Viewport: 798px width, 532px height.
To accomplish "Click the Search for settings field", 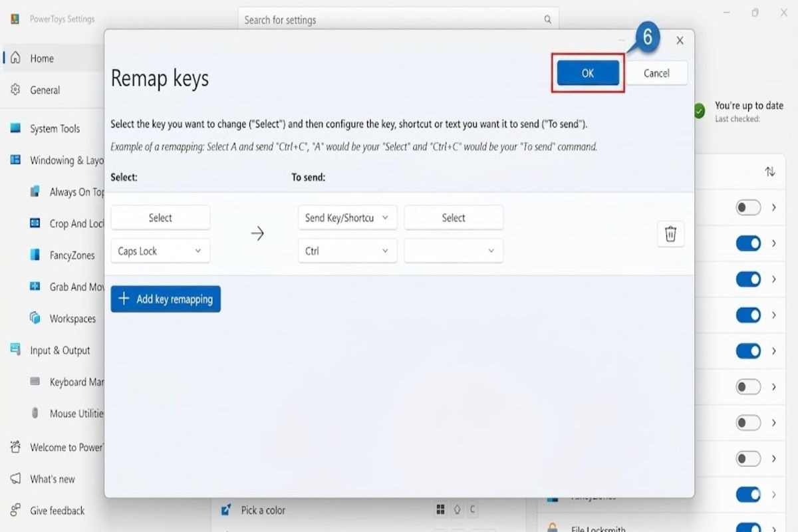I will click(398, 20).
